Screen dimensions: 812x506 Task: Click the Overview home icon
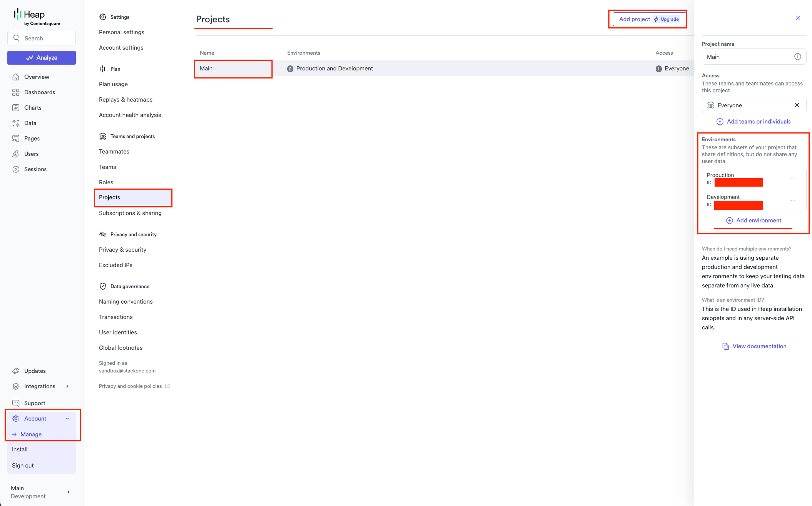[16, 77]
